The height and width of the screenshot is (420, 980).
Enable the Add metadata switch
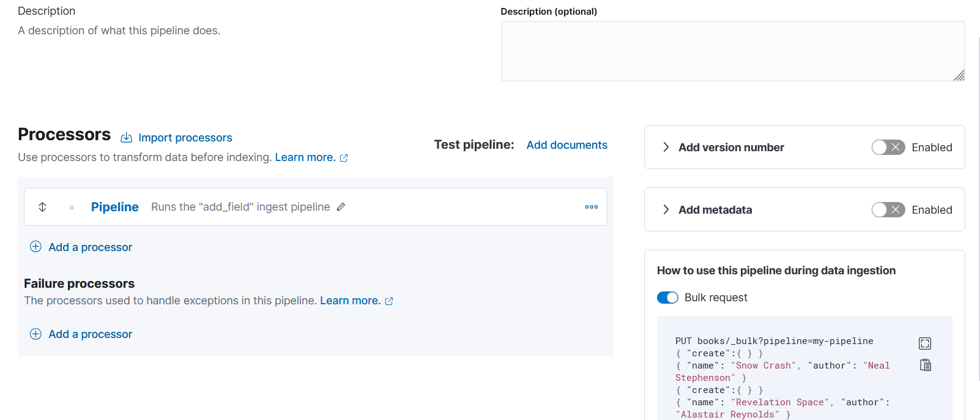(888, 210)
